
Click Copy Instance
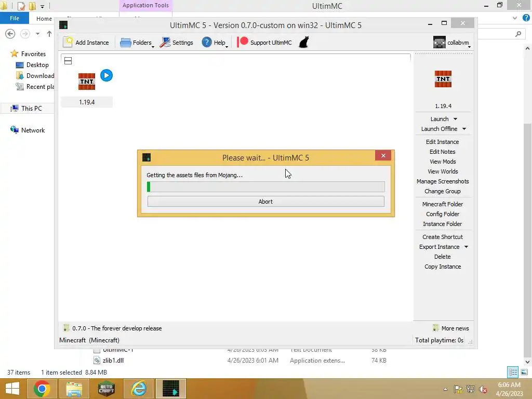pos(443,267)
